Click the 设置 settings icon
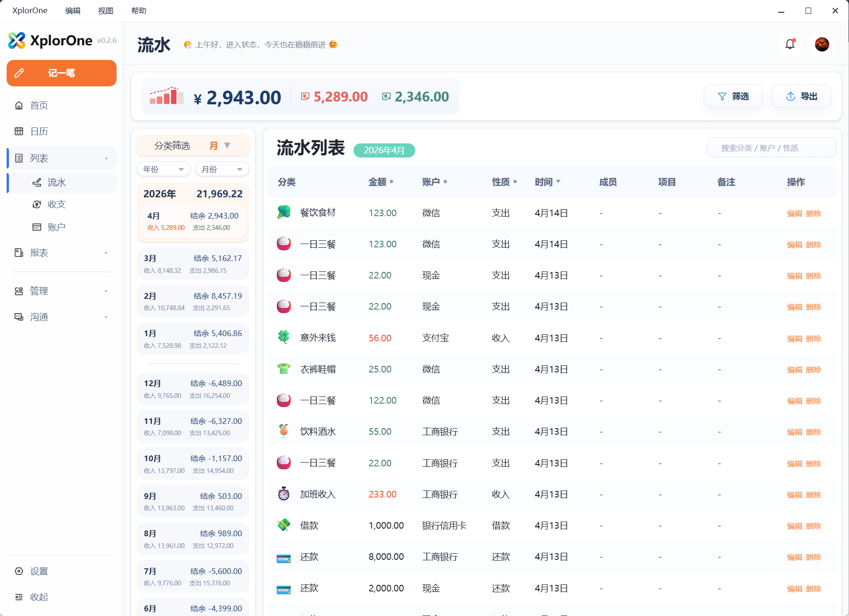 pyautogui.click(x=19, y=571)
